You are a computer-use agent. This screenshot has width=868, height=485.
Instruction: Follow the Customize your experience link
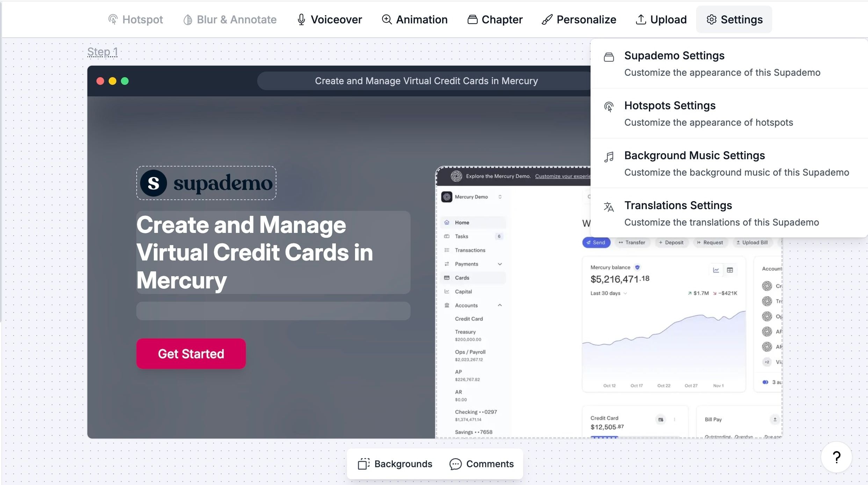563,176
